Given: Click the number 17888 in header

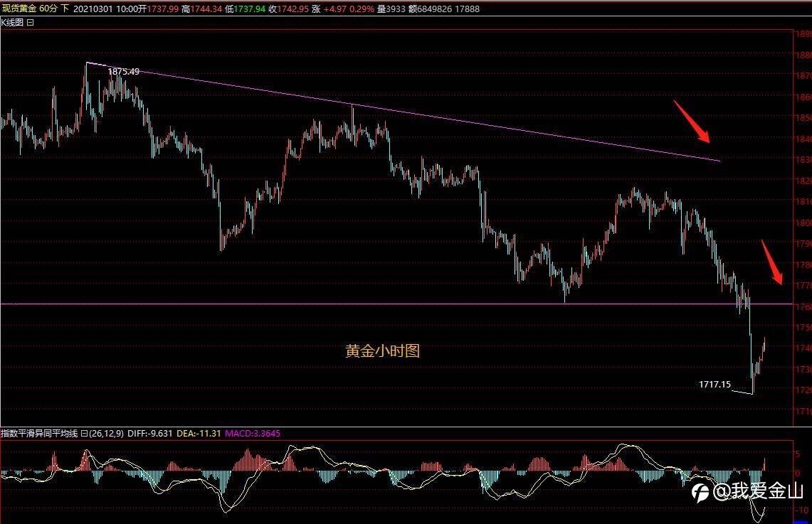Looking at the screenshot, I should 467,9.
